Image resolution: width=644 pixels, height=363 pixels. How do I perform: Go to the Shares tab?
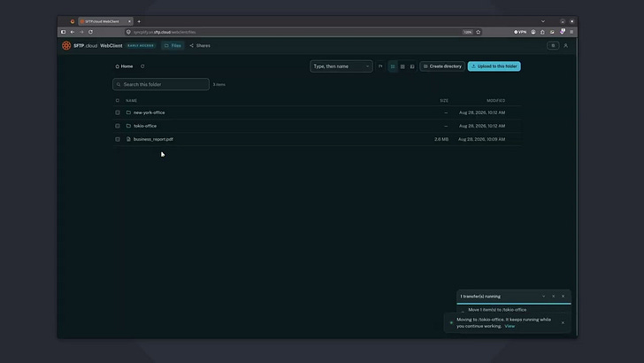[200, 46]
